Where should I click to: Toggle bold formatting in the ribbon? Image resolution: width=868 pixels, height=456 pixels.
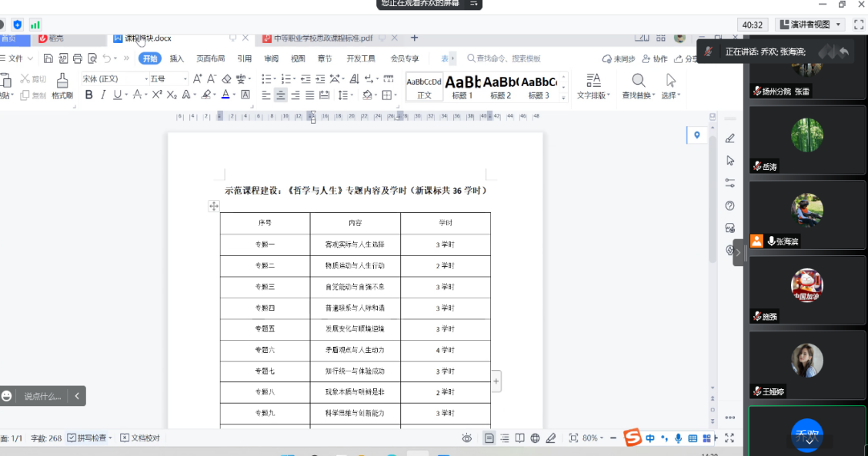[88, 95]
